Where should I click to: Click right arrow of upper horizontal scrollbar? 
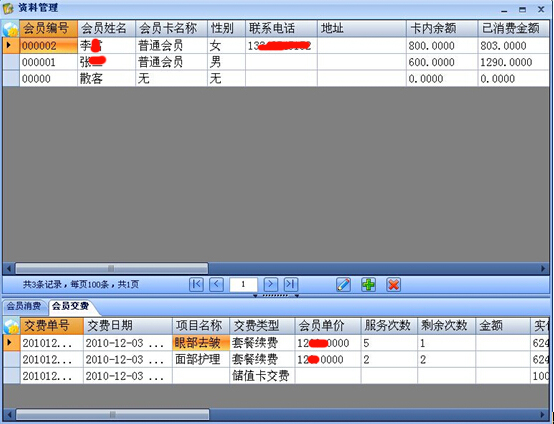[x=543, y=269]
